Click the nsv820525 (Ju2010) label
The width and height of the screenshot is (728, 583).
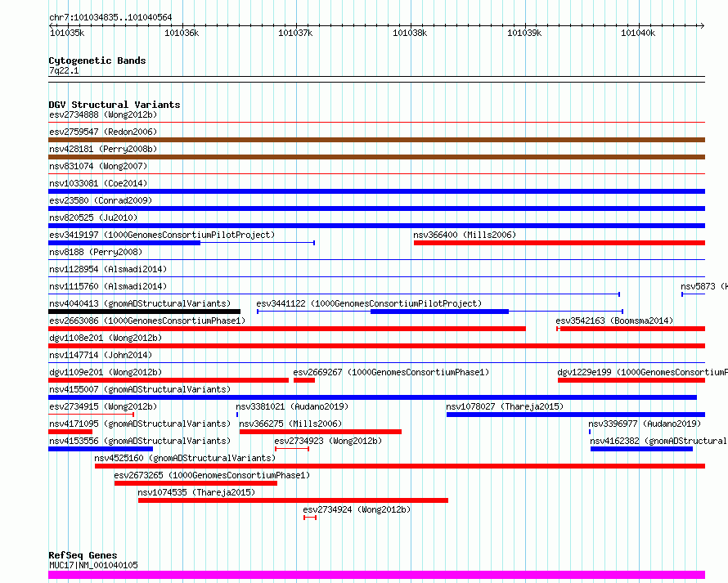pos(93,218)
